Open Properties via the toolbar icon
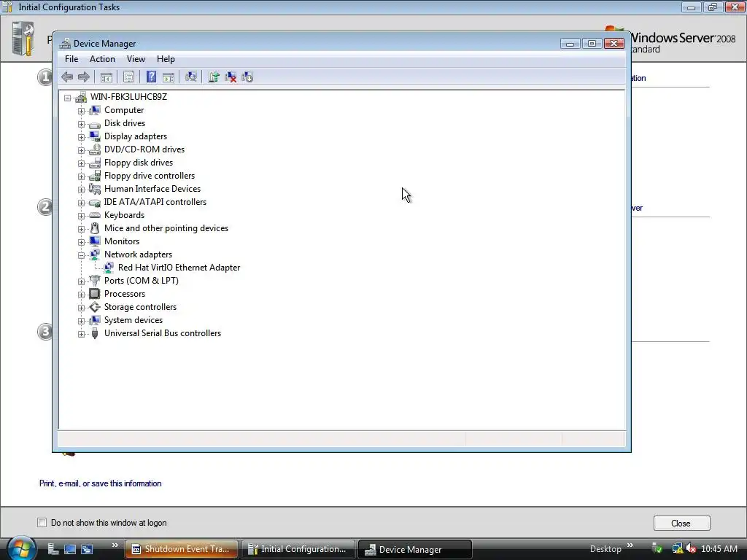 128,77
